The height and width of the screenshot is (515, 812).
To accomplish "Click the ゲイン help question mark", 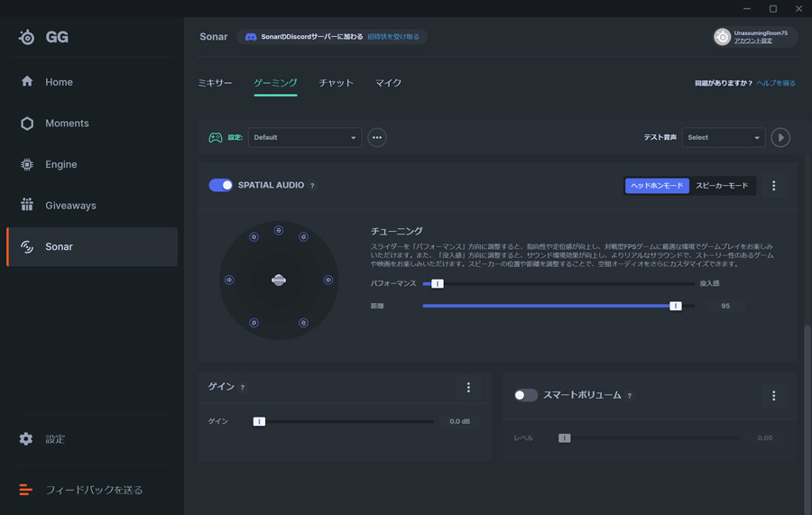I will (x=243, y=387).
